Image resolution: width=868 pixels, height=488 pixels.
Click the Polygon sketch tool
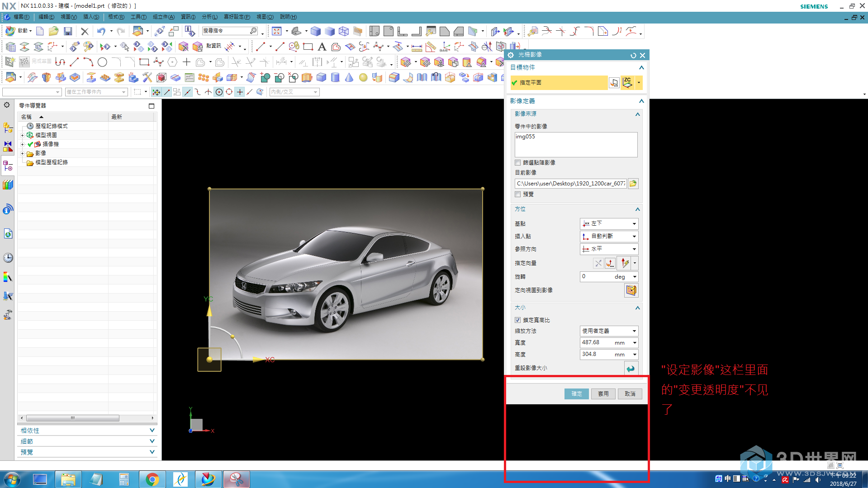coord(172,62)
